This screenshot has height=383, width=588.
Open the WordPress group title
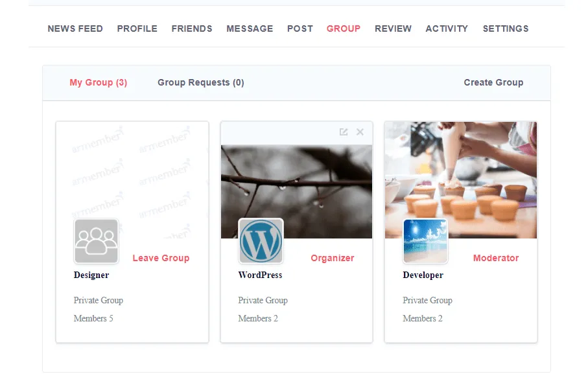[260, 275]
